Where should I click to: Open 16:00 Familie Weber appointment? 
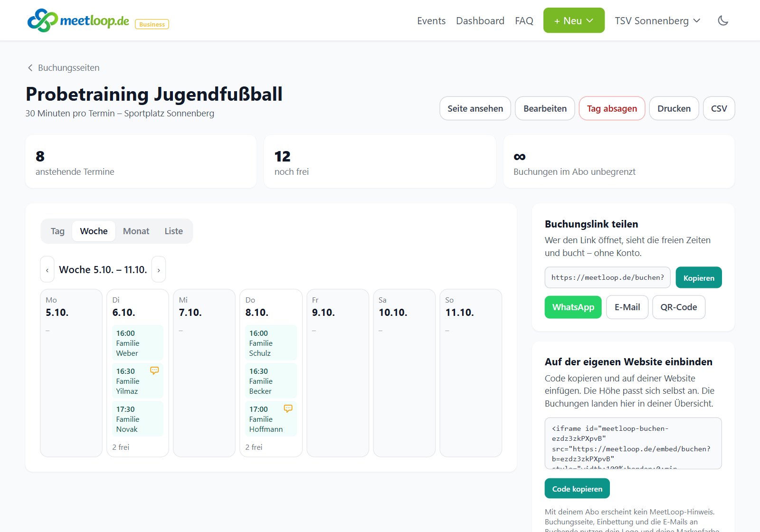coord(138,343)
